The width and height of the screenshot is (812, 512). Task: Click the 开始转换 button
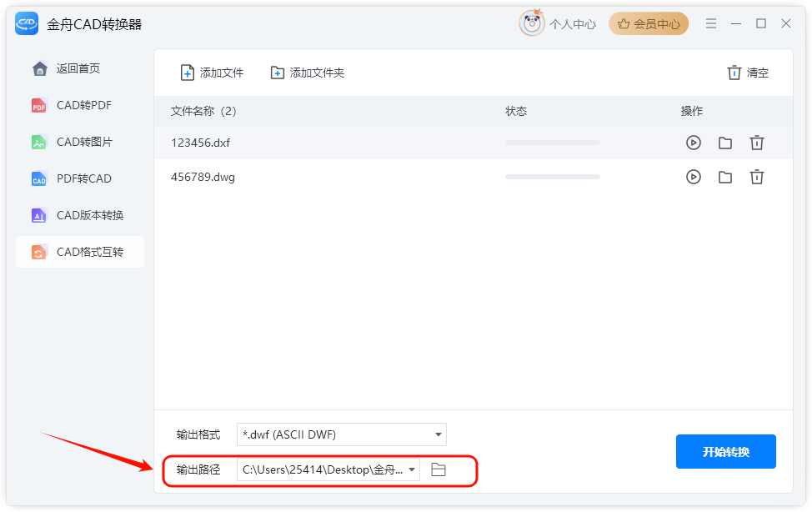click(x=725, y=451)
